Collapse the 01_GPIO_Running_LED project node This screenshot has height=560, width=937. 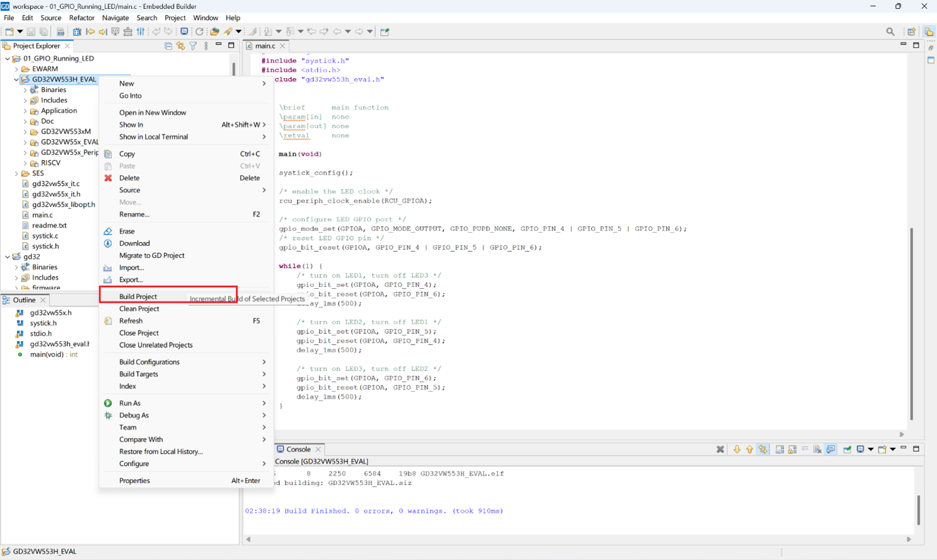[8, 59]
